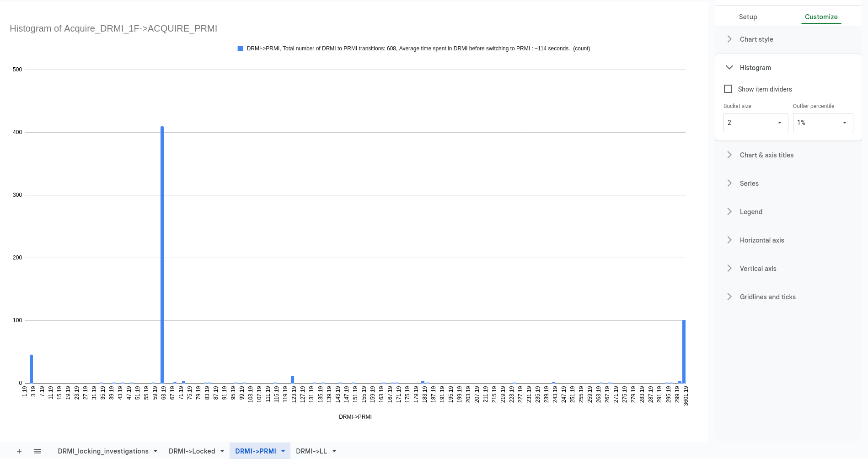Click the add new sheet plus icon

[19, 451]
